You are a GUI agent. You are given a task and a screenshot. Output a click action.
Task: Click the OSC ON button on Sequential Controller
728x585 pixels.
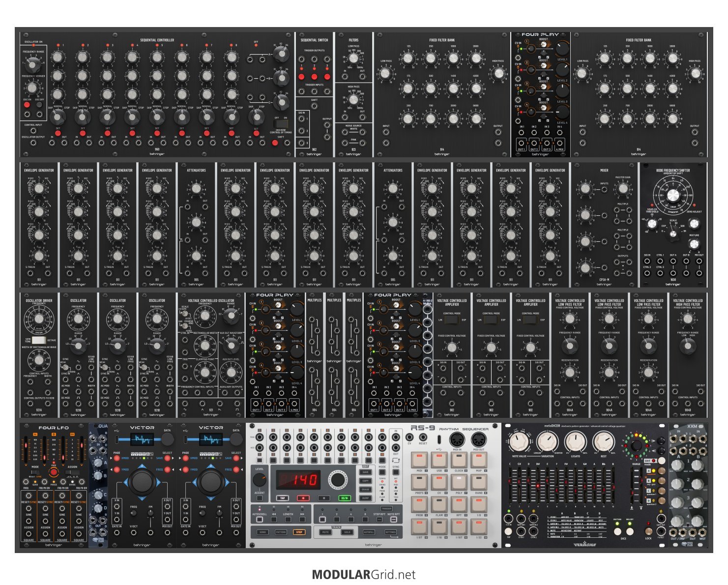click(x=27, y=105)
